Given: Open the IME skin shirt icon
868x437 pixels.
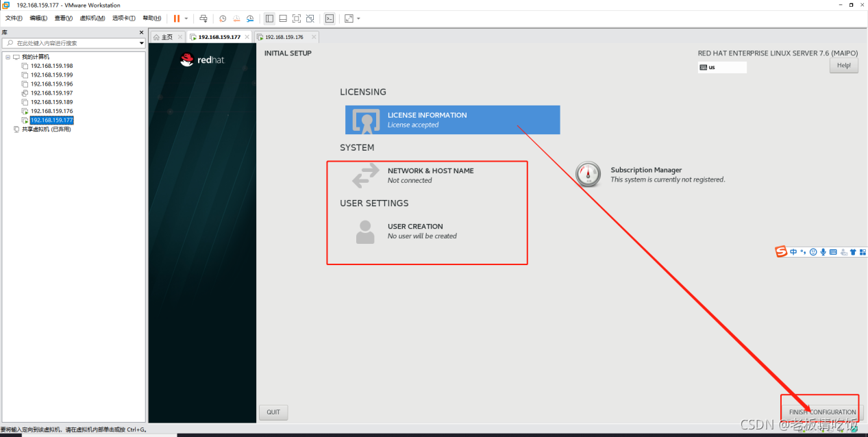Looking at the screenshot, I should pyautogui.click(x=853, y=252).
